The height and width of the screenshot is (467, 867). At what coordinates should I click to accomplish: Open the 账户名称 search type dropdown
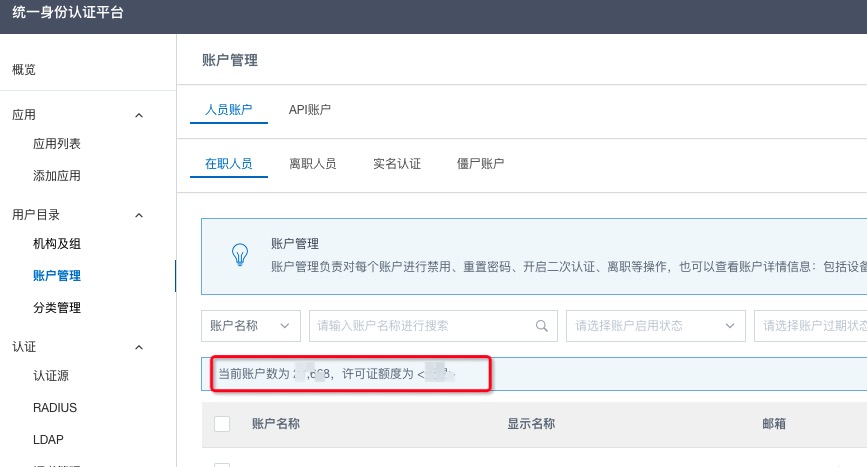pyautogui.click(x=251, y=325)
